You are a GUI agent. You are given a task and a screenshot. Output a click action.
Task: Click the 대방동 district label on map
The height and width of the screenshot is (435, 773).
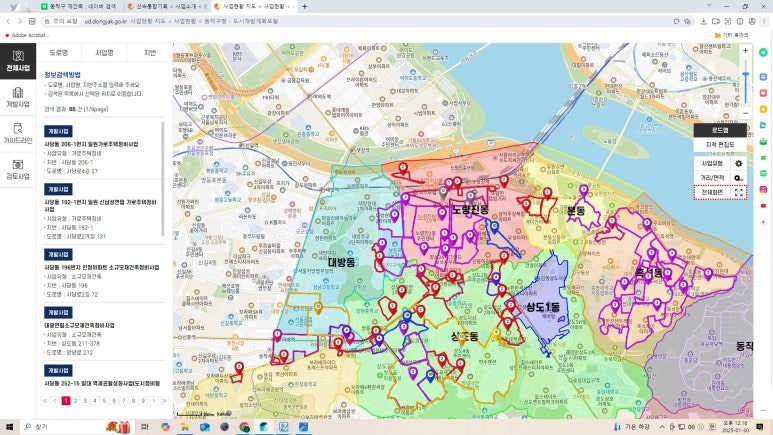click(x=341, y=262)
